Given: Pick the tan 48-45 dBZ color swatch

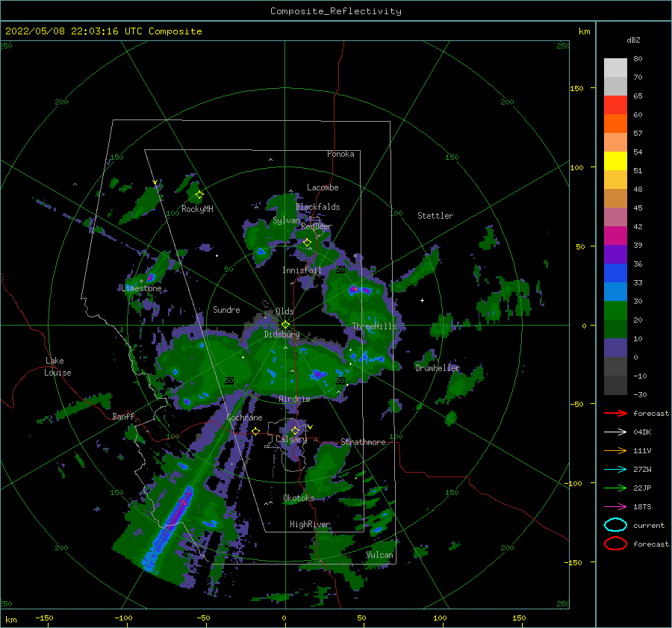Looking at the screenshot, I should click(615, 199).
